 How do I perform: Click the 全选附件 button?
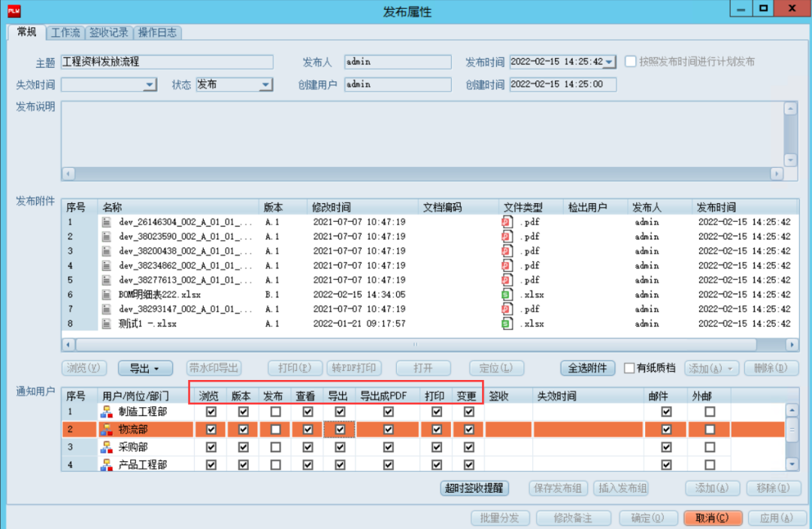coord(587,369)
